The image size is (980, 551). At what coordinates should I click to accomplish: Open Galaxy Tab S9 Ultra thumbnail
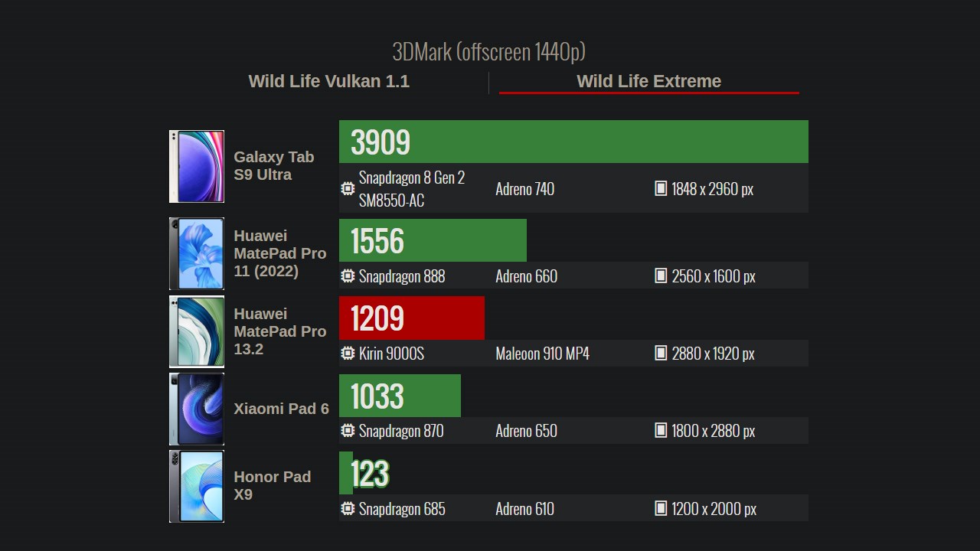click(x=197, y=166)
